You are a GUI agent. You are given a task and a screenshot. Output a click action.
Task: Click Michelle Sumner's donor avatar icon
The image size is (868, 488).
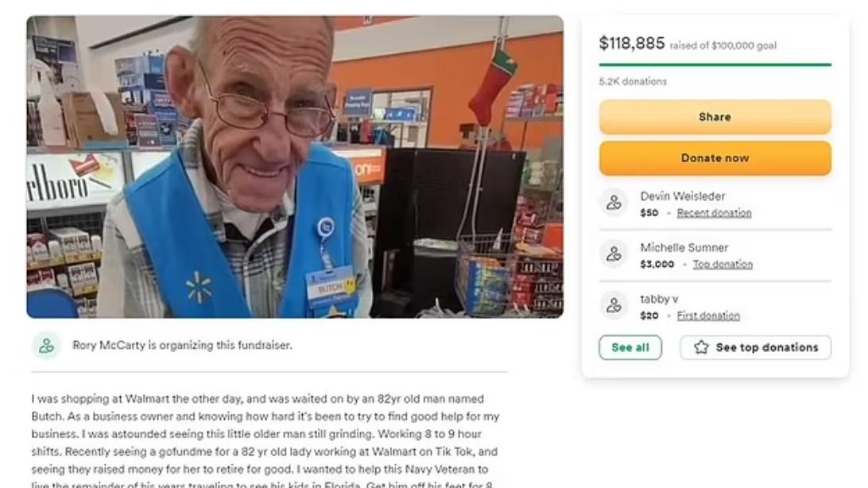[x=614, y=254]
